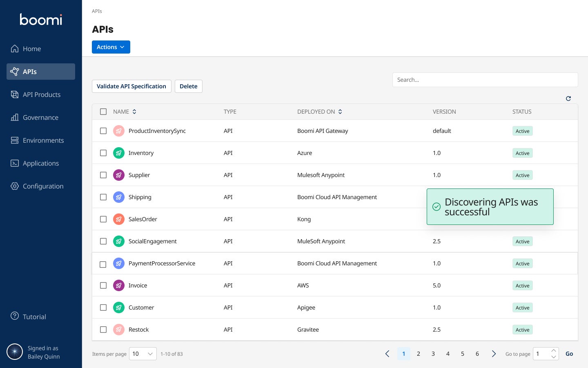Click the Home house icon in sidebar

[x=15, y=49]
